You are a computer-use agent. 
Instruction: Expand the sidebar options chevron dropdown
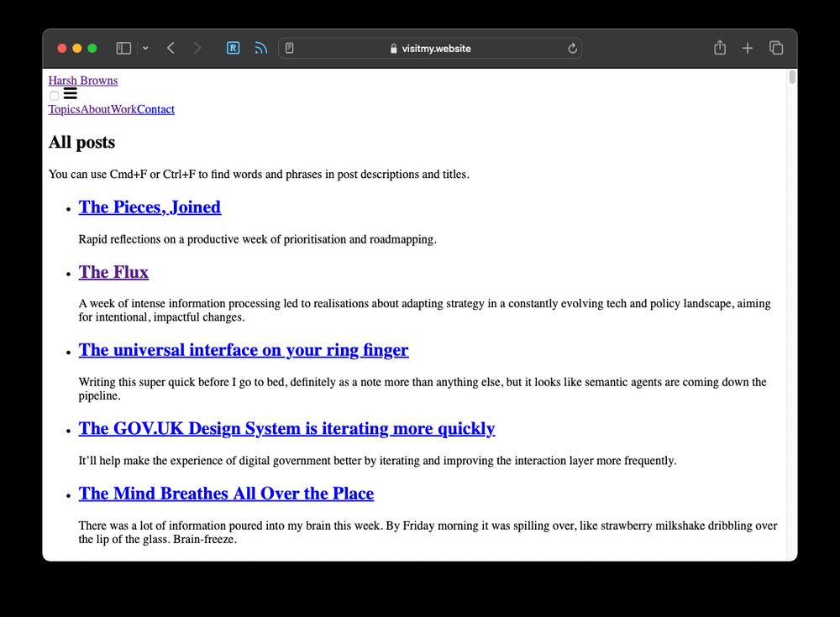click(144, 48)
